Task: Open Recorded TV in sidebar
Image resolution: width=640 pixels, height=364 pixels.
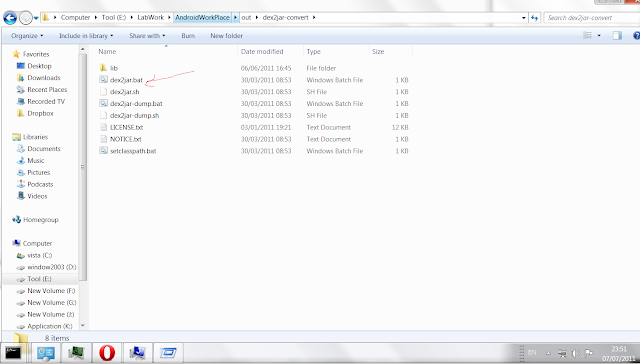Action: pos(46,101)
